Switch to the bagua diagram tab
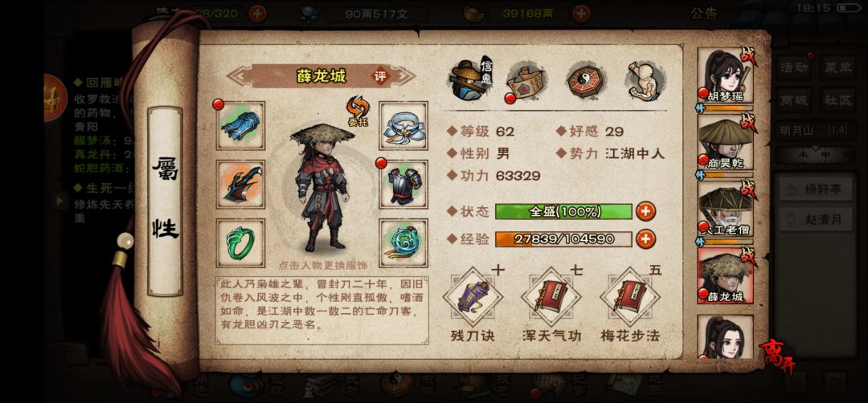 point(587,81)
